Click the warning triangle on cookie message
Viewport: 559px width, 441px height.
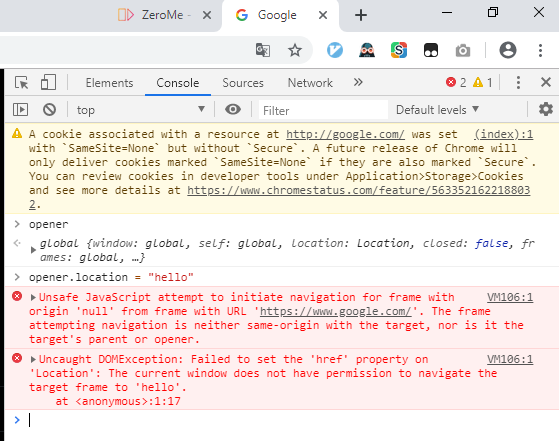point(17,134)
